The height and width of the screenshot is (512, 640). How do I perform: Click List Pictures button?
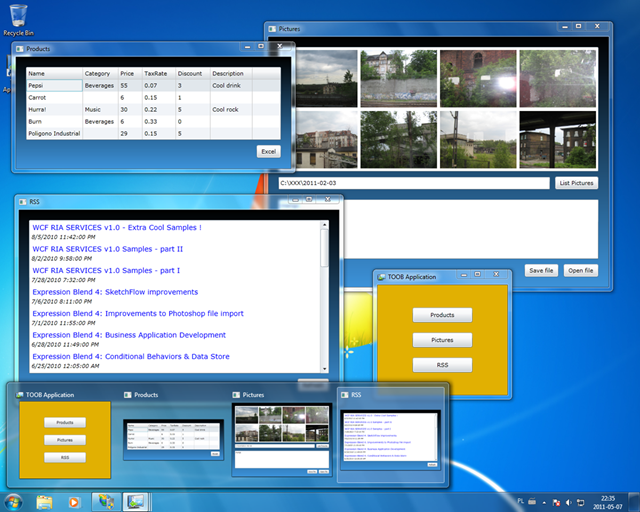point(576,183)
